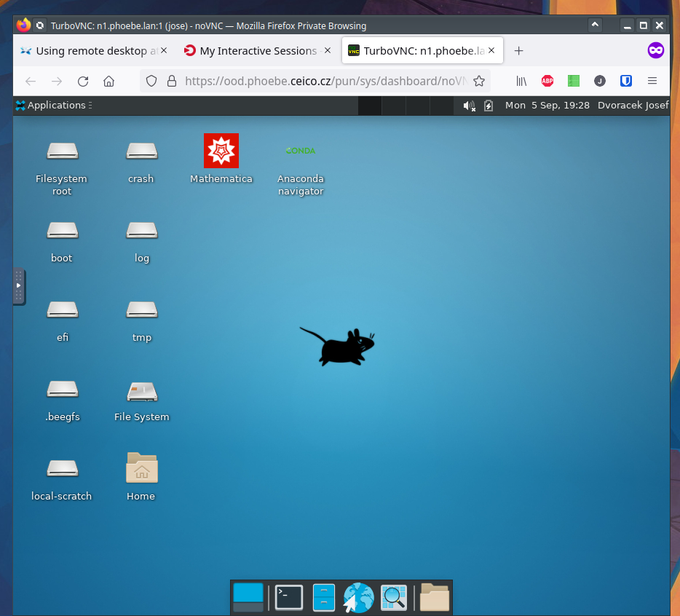Select the boot drive icon
680x616 pixels.
coord(63,230)
